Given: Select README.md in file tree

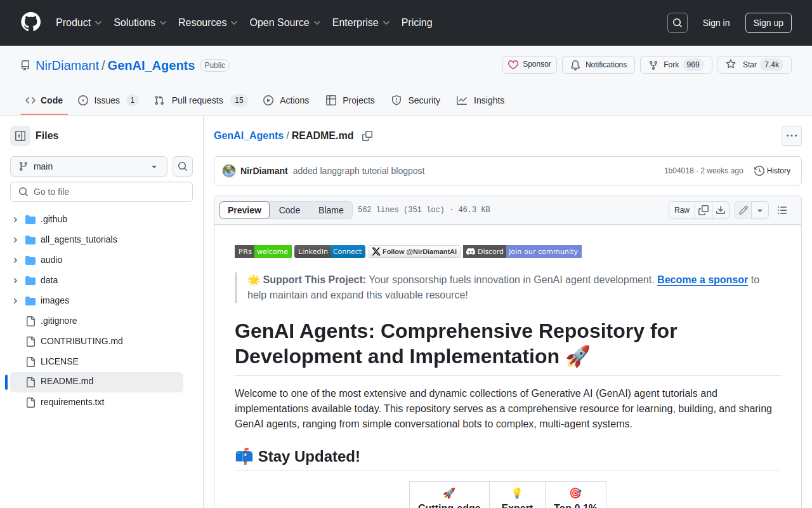Looking at the screenshot, I should pyautogui.click(x=96, y=382).
